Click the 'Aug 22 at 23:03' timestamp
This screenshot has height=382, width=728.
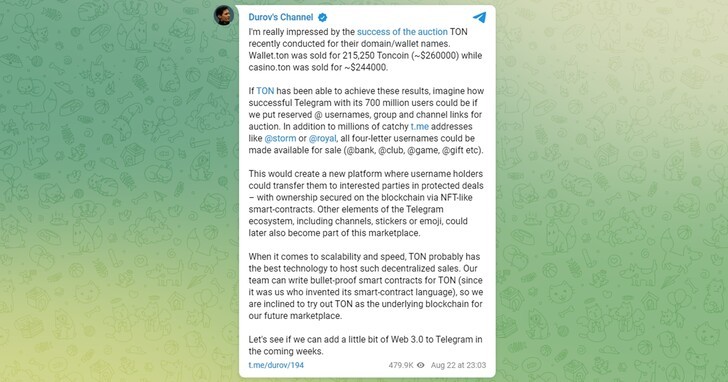pyautogui.click(x=458, y=365)
